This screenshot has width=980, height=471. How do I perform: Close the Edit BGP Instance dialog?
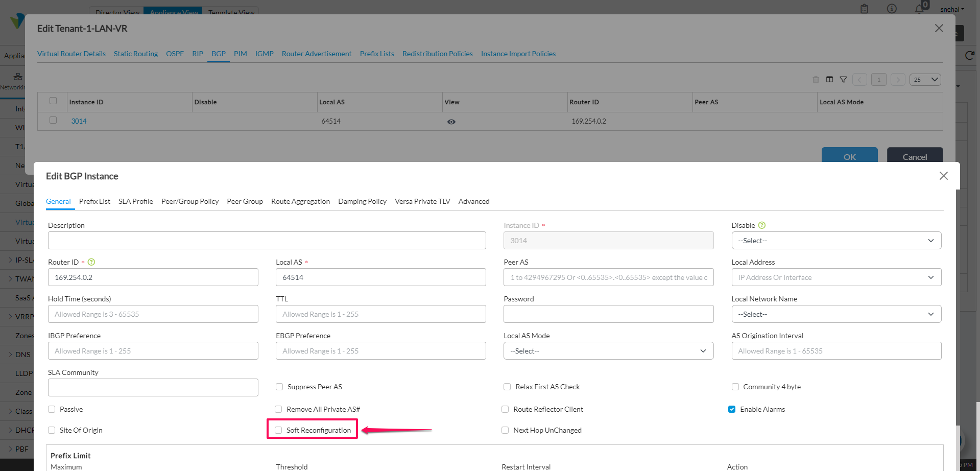(943, 176)
